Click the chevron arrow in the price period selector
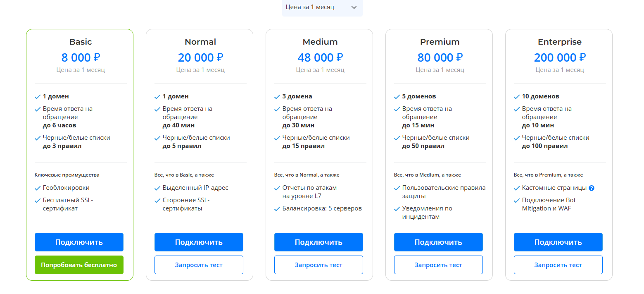644x294 pixels. coord(354,7)
